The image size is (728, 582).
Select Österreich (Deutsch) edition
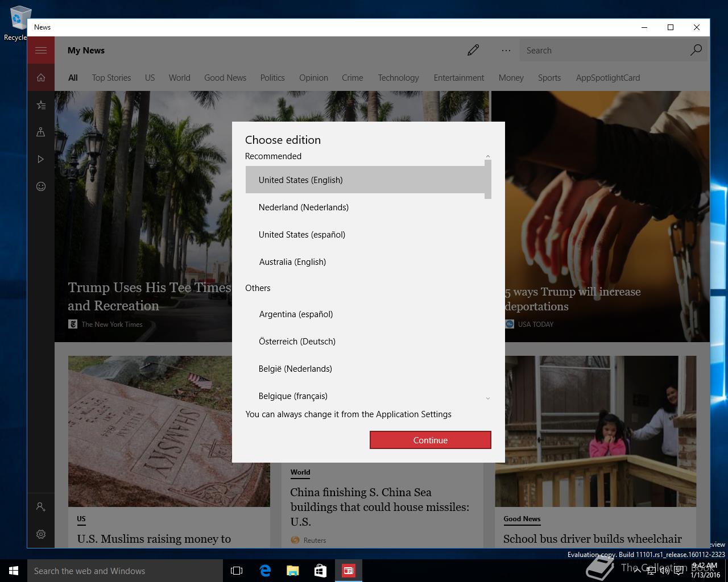[x=365, y=341]
